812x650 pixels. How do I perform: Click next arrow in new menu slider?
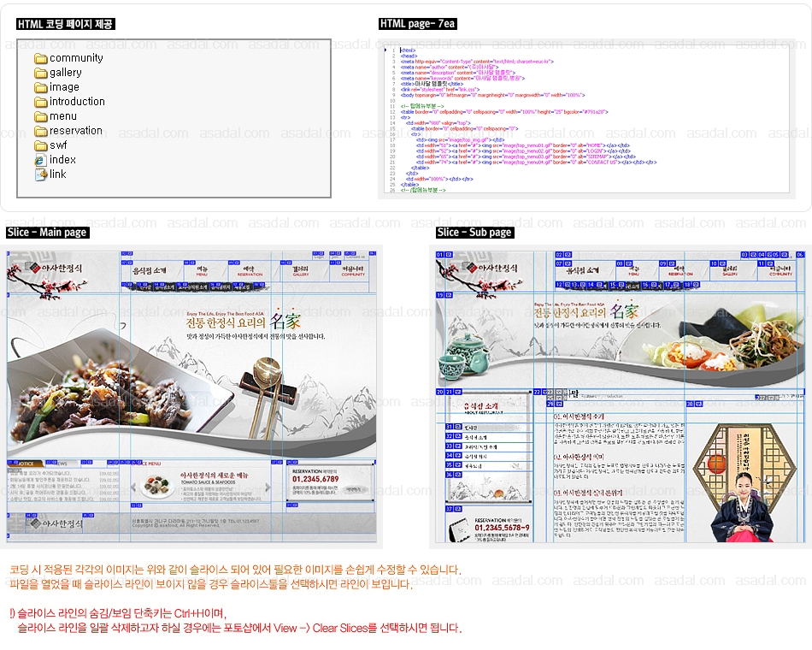268,487
